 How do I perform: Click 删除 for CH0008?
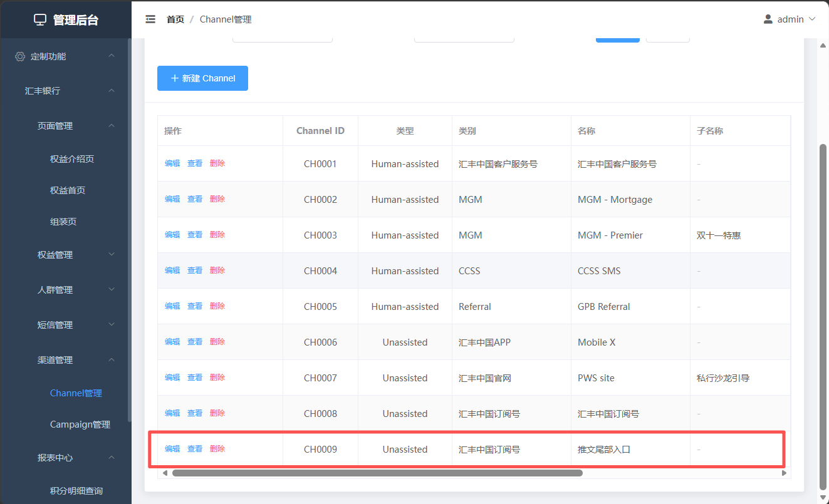pos(217,413)
